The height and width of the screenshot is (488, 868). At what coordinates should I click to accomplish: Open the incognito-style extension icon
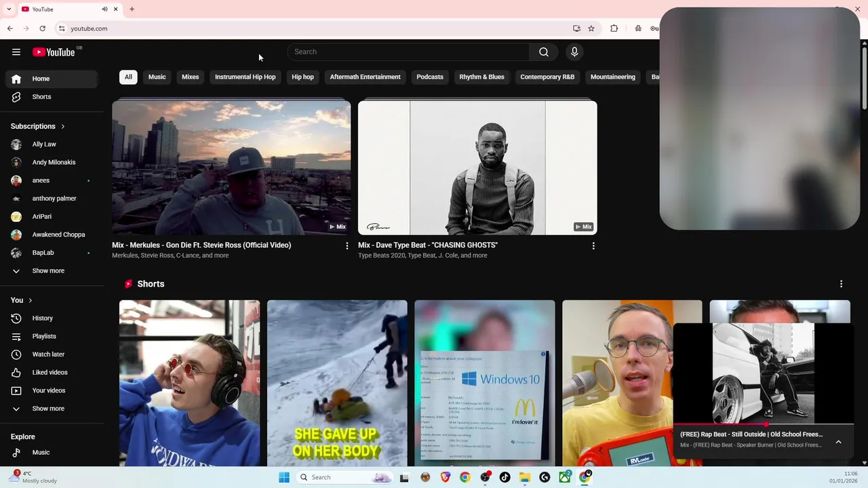(x=638, y=28)
